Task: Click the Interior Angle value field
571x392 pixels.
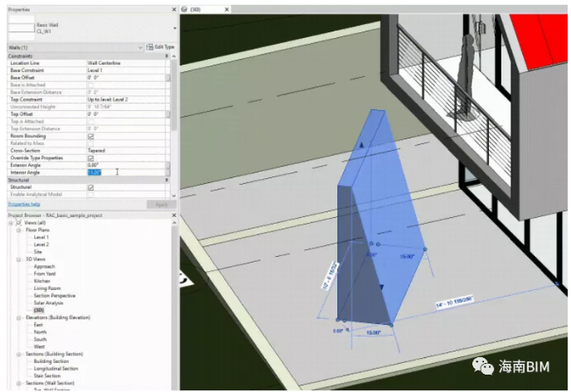Action: click(x=126, y=172)
